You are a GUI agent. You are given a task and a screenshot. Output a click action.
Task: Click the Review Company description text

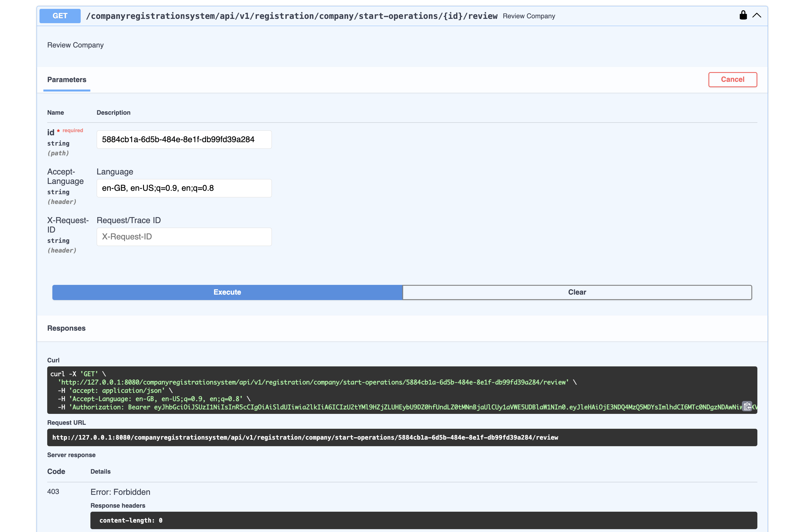click(75, 45)
